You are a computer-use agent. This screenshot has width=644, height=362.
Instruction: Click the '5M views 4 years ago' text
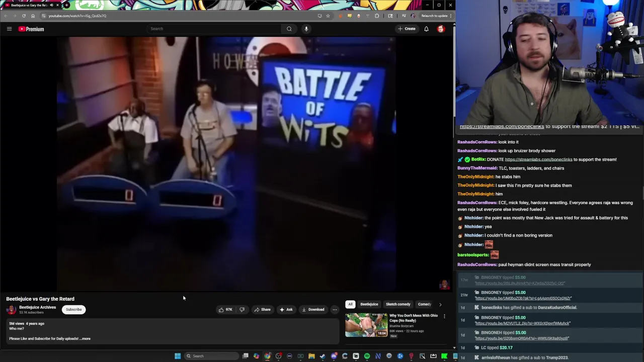pos(27,324)
